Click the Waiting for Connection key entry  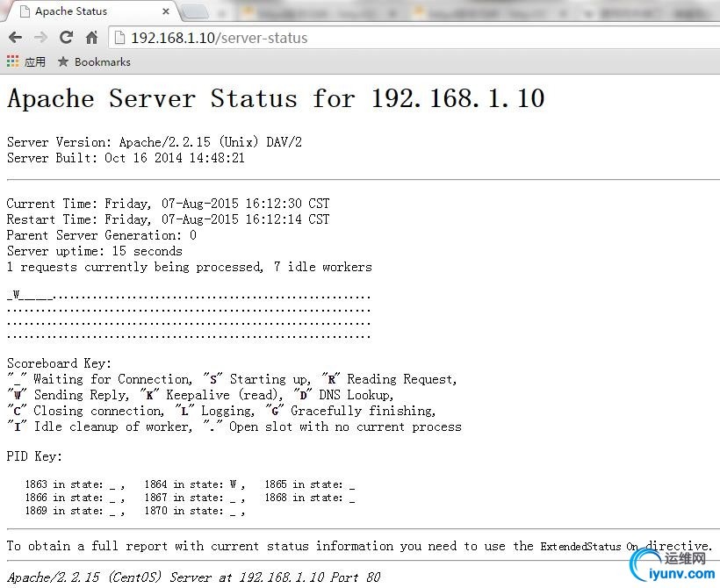pos(99,379)
